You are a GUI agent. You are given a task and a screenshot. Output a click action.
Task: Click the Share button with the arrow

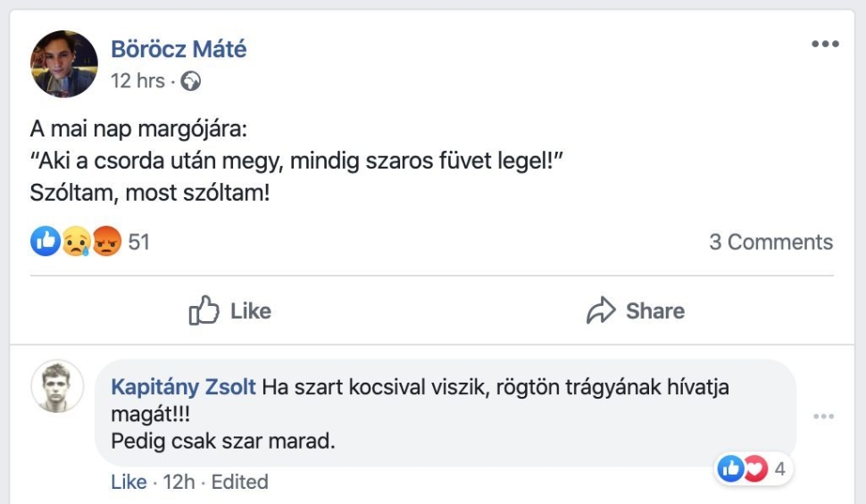click(x=636, y=310)
